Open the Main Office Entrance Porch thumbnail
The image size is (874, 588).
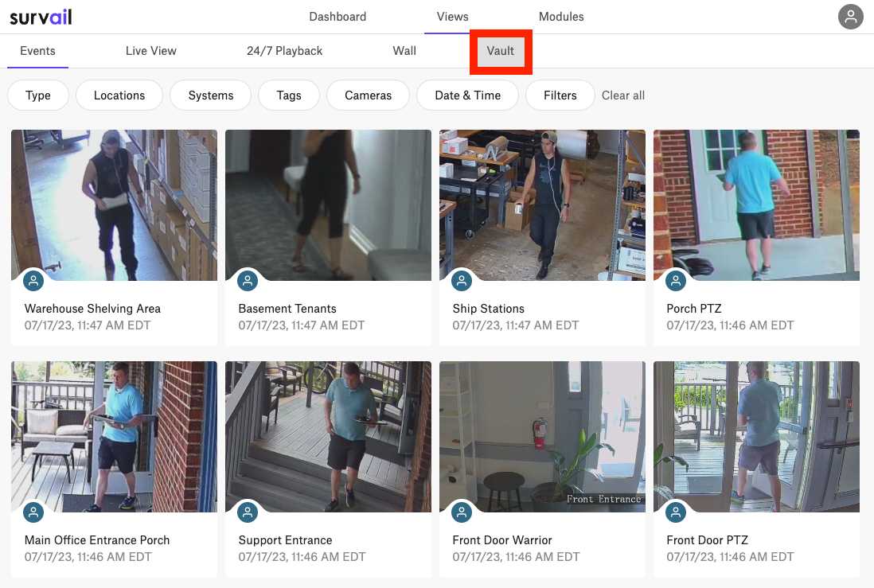(x=115, y=437)
